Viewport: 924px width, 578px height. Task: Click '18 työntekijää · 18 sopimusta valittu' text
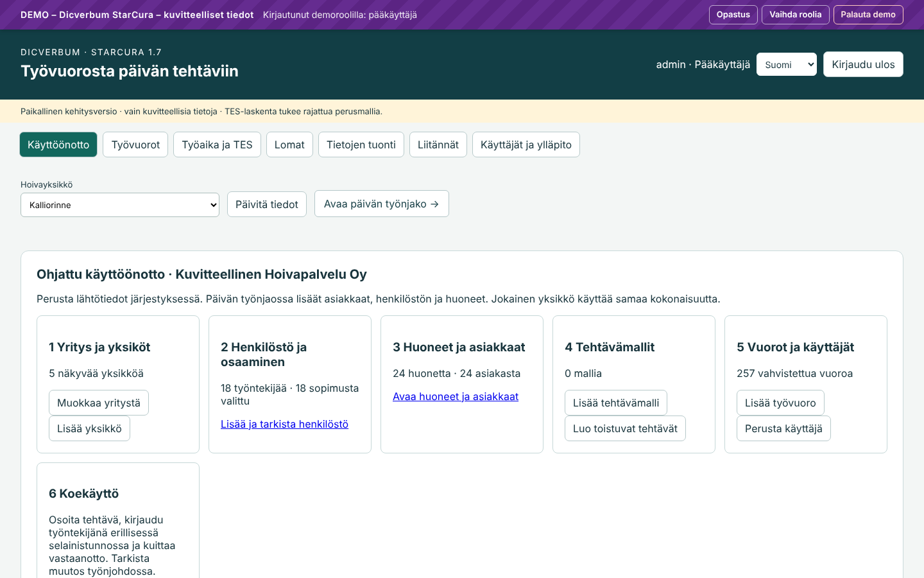pos(289,394)
